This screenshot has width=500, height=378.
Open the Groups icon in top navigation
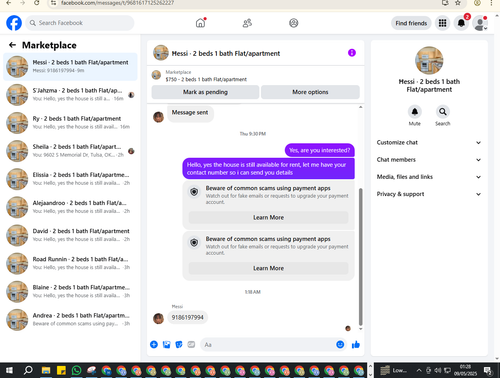click(293, 23)
